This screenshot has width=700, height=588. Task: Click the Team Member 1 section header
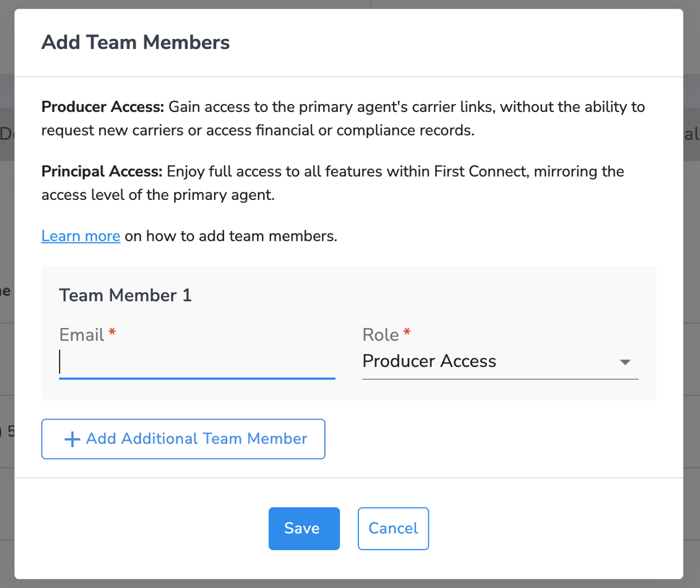[125, 295]
